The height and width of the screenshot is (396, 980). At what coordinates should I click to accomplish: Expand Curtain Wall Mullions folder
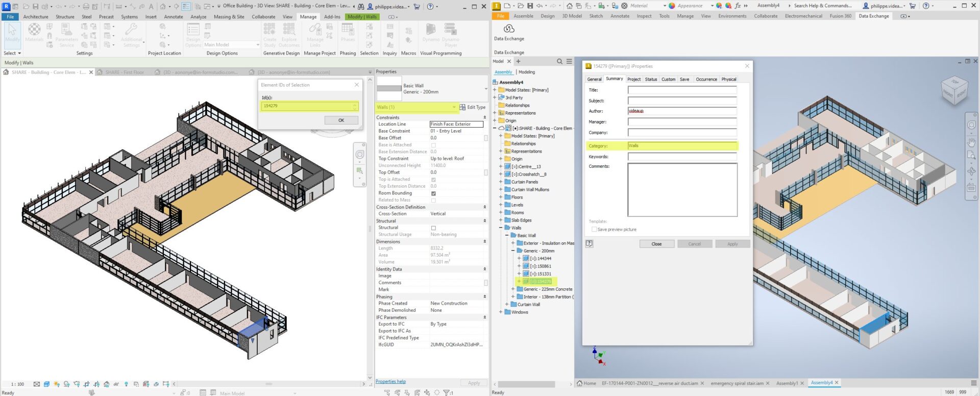point(501,190)
